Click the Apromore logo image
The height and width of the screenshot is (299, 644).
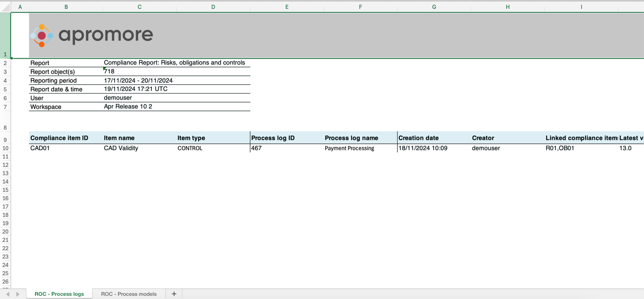92,35
